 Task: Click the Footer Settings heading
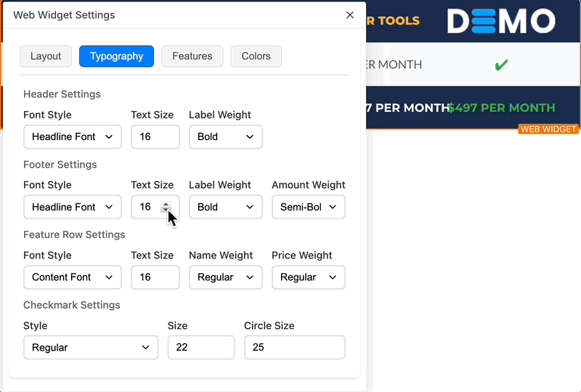pos(60,165)
